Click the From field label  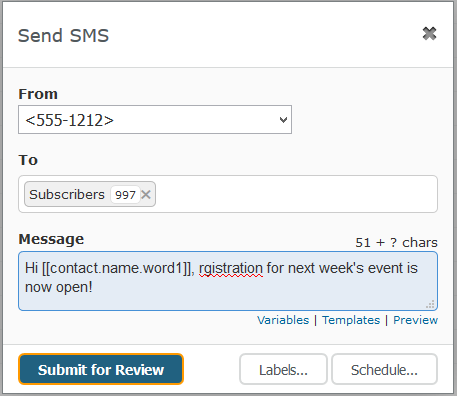coord(38,94)
